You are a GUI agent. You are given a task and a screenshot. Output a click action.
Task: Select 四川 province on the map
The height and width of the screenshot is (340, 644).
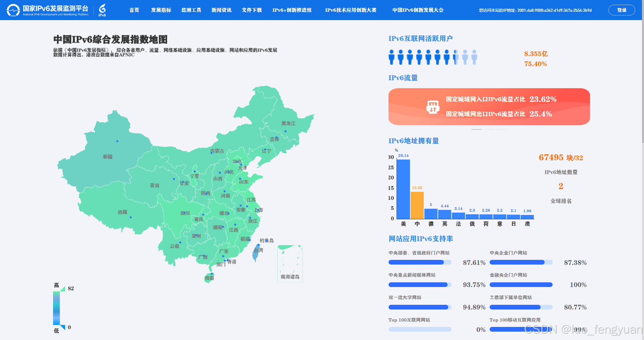tap(185, 213)
